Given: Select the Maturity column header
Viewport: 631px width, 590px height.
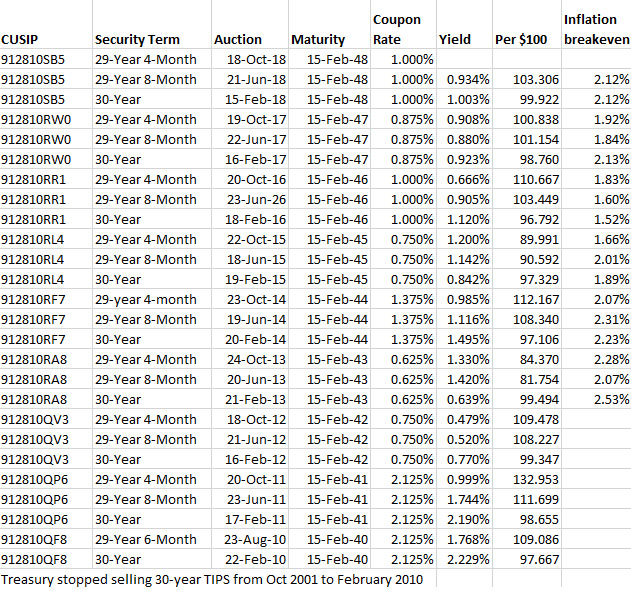Looking at the screenshot, I should click(318, 39).
